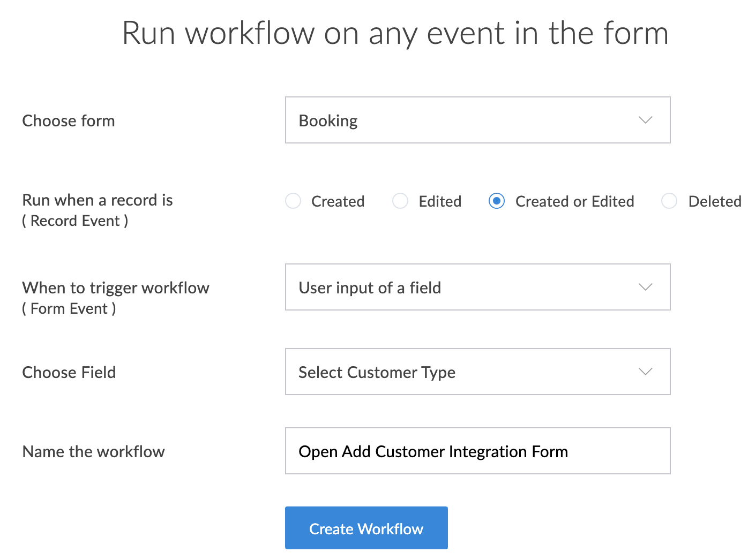Image resolution: width=748 pixels, height=560 pixels.
Task: Click the chevron arrow beside User input of a field
Action: (x=645, y=287)
